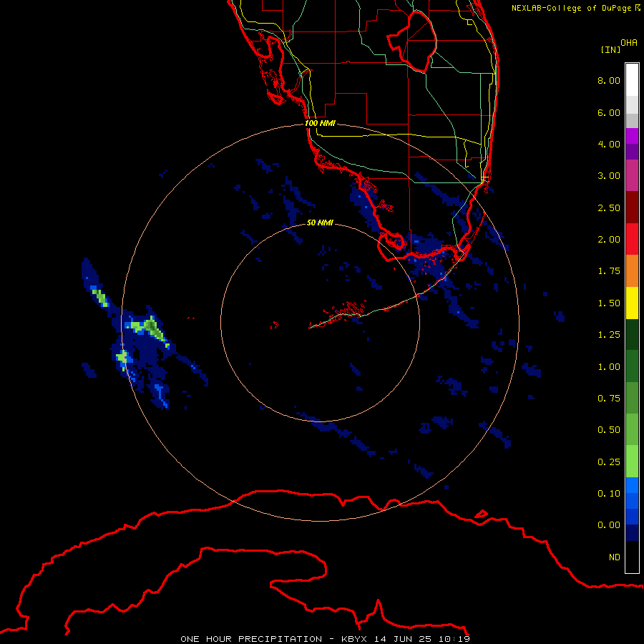Click the darkest green 1.25 legend swatch
The image size is (644, 644).
tap(632, 334)
